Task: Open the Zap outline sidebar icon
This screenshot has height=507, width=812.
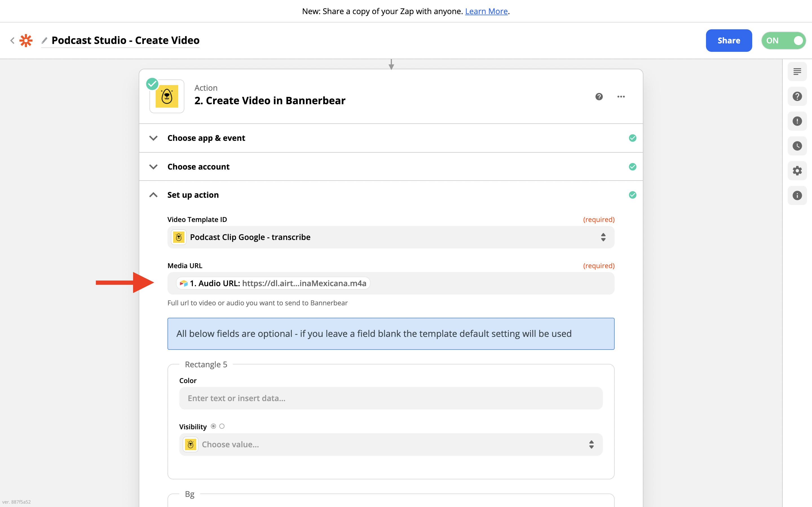Action: 797,72
